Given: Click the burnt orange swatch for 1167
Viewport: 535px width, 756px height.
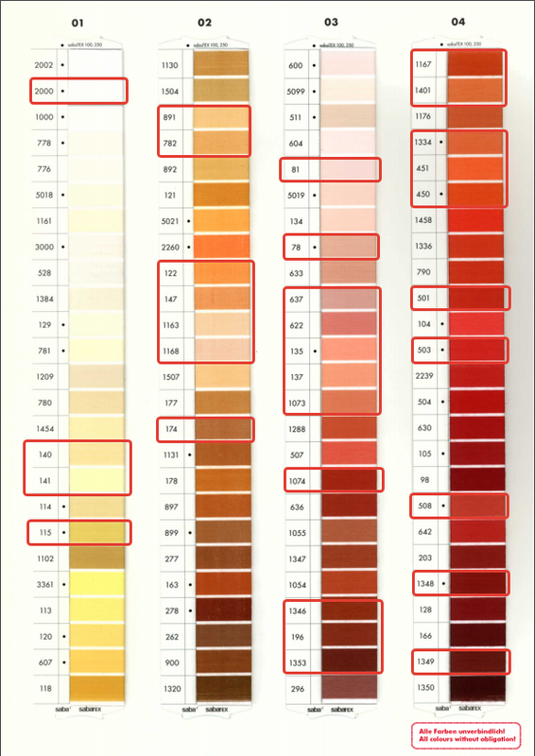Looking at the screenshot, I should 475,63.
